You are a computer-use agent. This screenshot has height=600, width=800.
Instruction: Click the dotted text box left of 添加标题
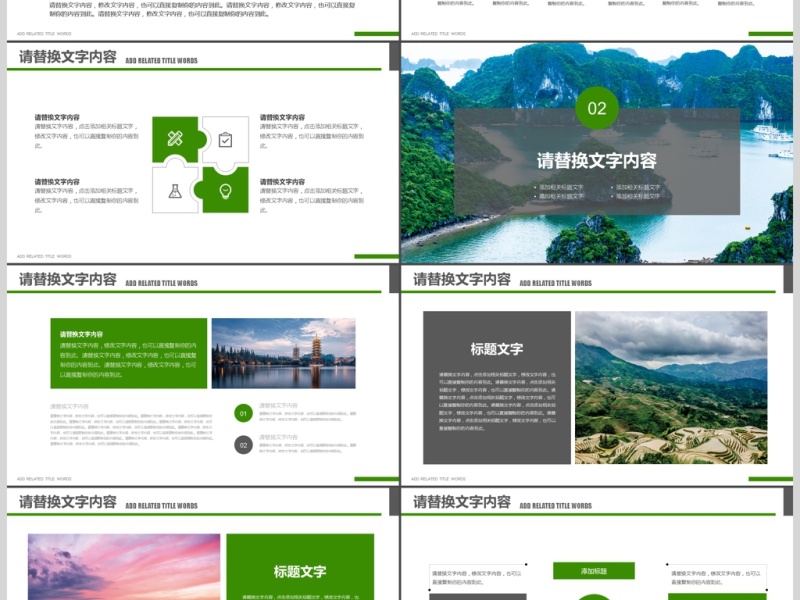point(477,577)
